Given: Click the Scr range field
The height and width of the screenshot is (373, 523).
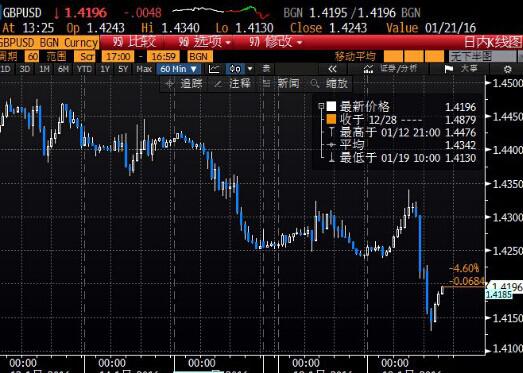Looking at the screenshot, I should click(86, 56).
